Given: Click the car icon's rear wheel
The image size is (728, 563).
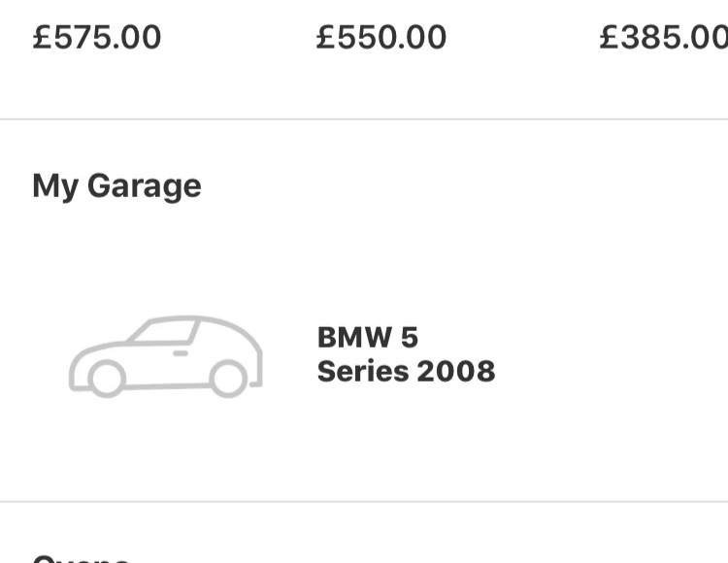Looking at the screenshot, I should (228, 379).
